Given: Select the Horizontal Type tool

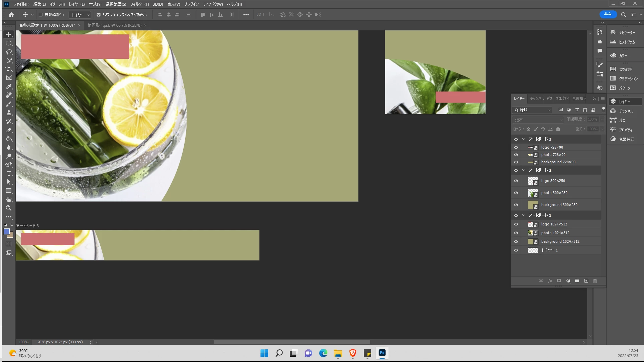Looking at the screenshot, I should pyautogui.click(x=9, y=173).
